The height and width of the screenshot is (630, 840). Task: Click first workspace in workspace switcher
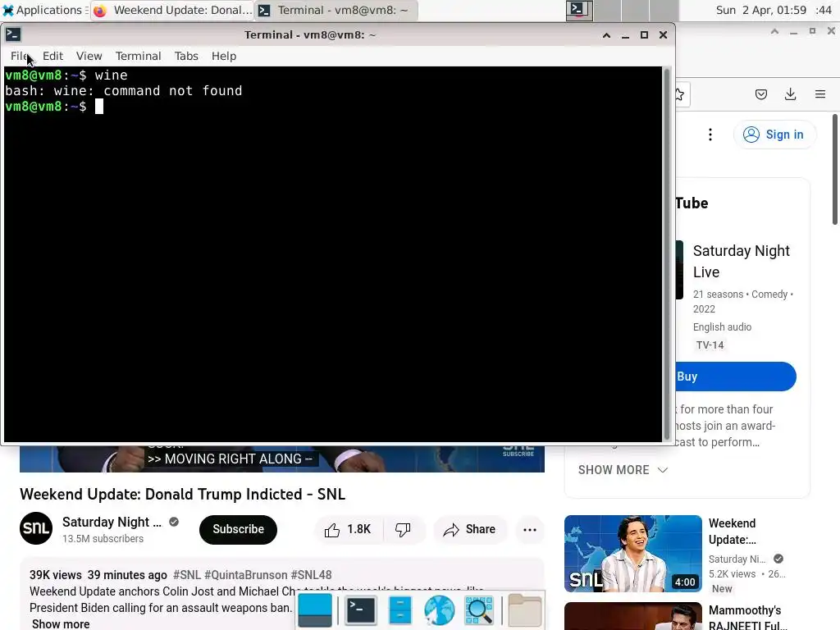(x=580, y=10)
